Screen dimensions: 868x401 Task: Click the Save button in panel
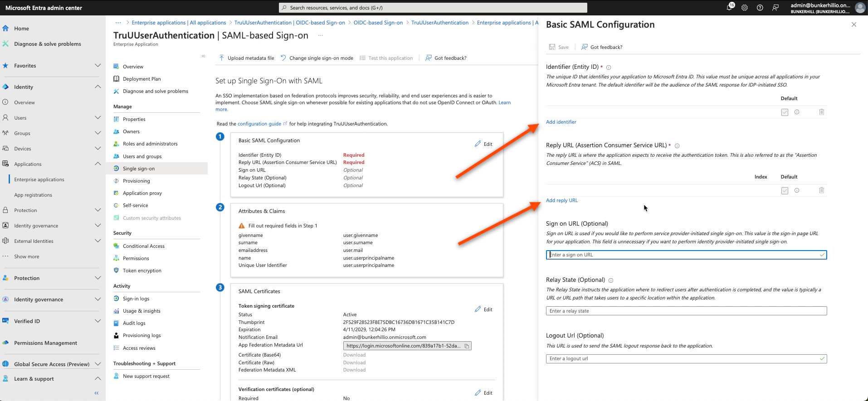click(x=559, y=47)
